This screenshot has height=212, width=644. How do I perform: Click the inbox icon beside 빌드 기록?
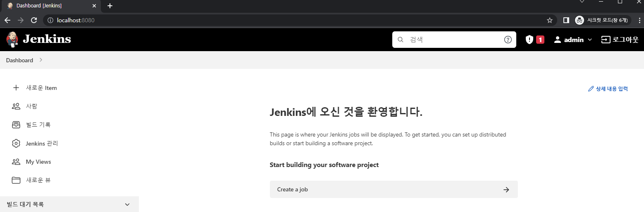point(16,125)
